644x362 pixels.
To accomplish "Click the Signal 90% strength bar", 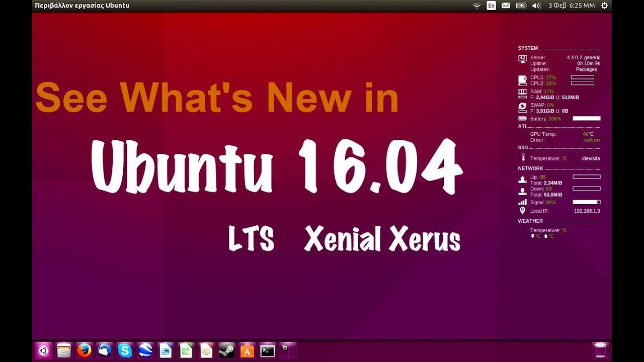I will (x=587, y=202).
